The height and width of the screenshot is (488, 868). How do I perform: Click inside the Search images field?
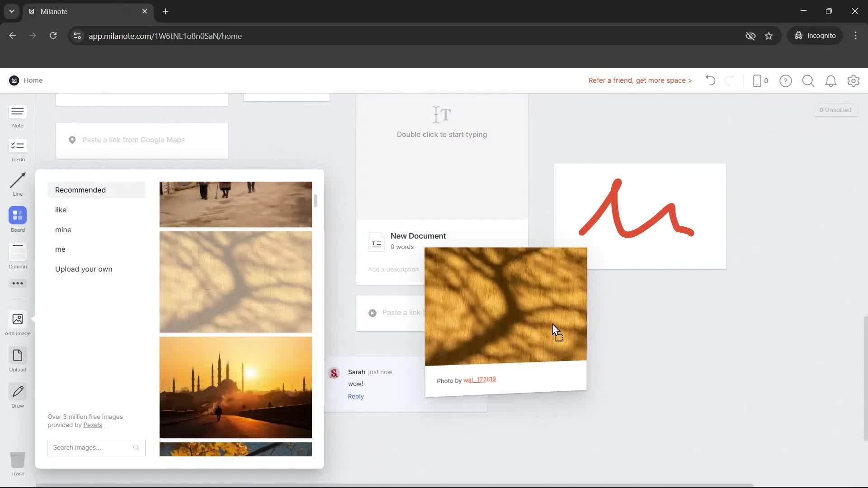[x=90, y=447]
